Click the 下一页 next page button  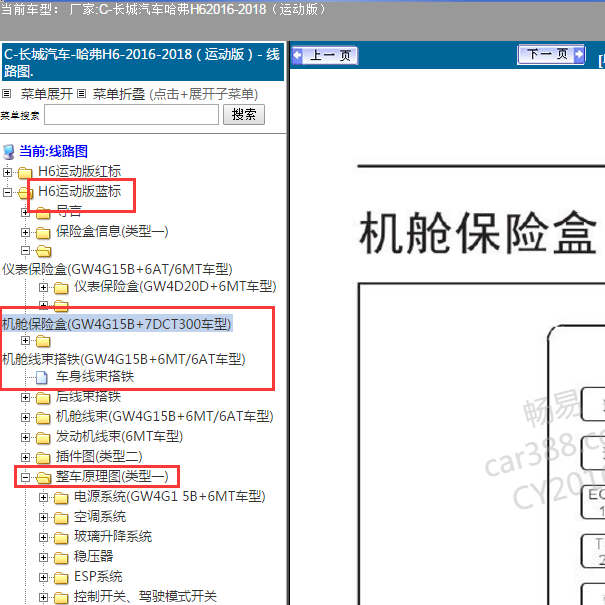(551, 54)
